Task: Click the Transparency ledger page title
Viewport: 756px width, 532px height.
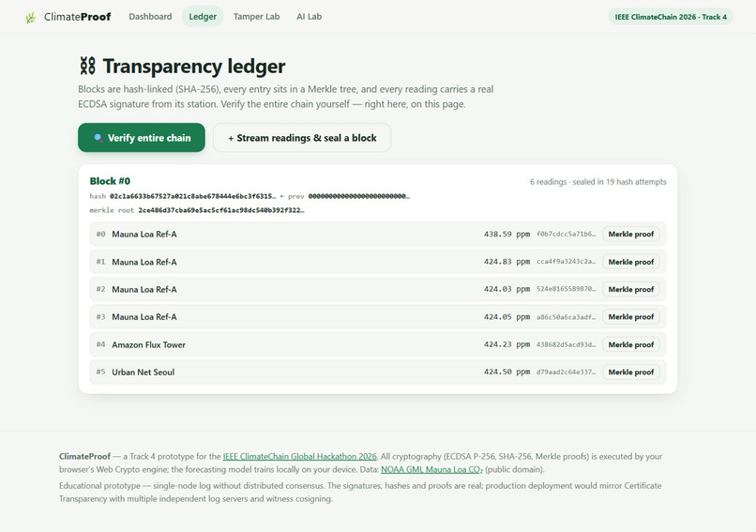Action: [194, 66]
